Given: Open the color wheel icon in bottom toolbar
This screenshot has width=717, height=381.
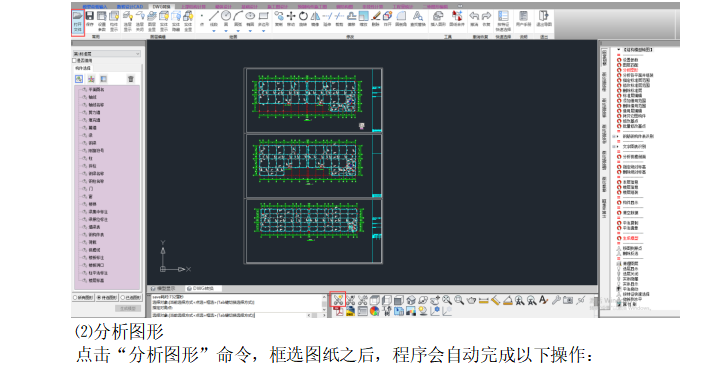Looking at the screenshot, I should click(x=375, y=311).
